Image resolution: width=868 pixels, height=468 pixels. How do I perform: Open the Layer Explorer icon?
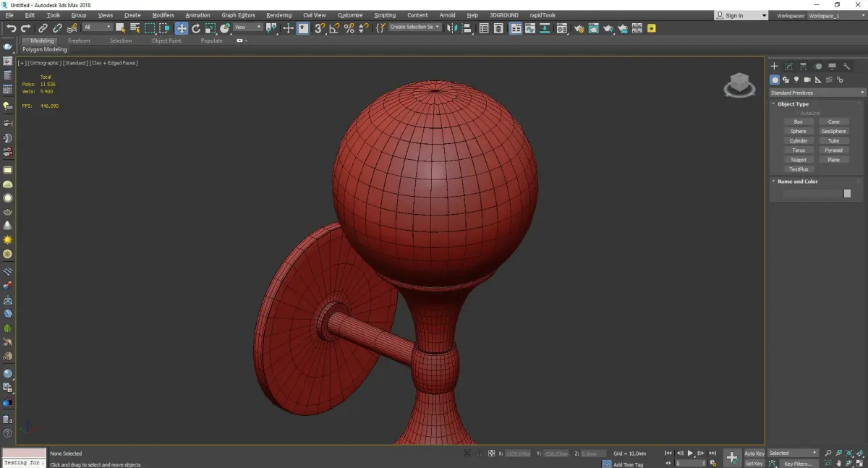tap(499, 28)
